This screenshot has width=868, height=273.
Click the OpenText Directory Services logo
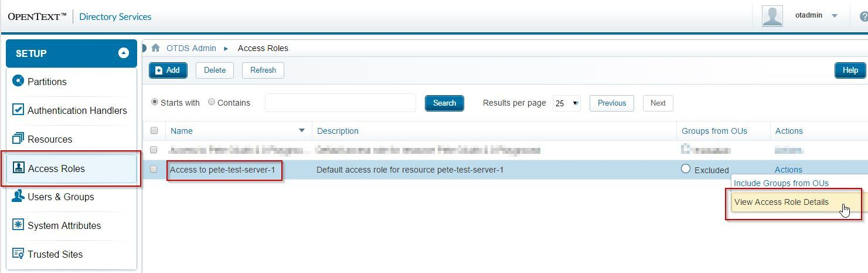coord(80,16)
